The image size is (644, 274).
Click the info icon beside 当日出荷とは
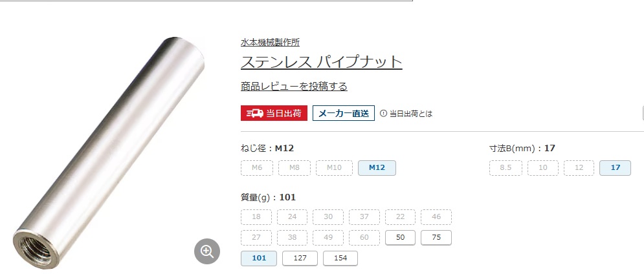click(384, 113)
